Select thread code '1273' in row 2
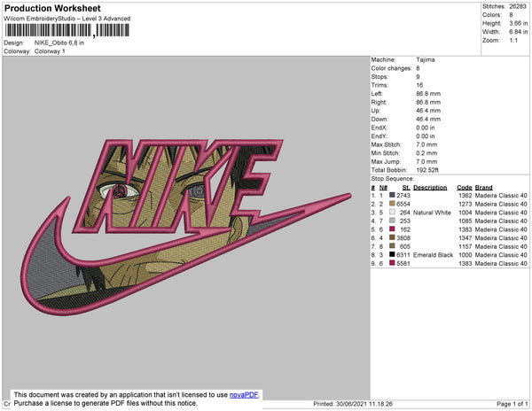 click(465, 204)
